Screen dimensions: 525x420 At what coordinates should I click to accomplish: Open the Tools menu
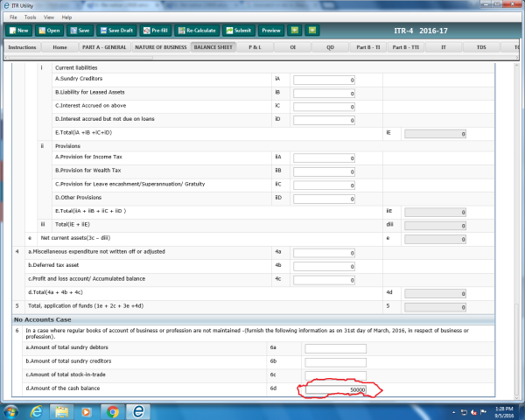pyautogui.click(x=31, y=17)
